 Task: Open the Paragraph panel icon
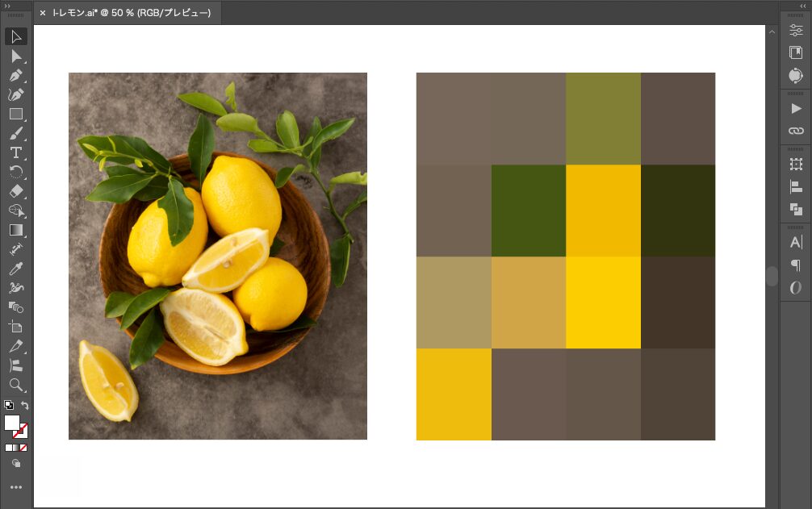point(796,265)
